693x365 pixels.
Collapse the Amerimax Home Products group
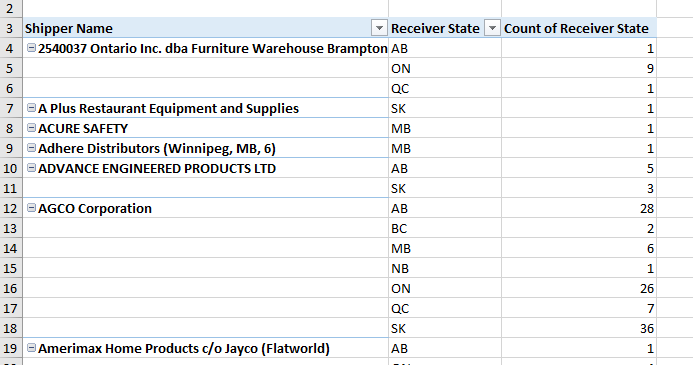pyautogui.click(x=31, y=348)
